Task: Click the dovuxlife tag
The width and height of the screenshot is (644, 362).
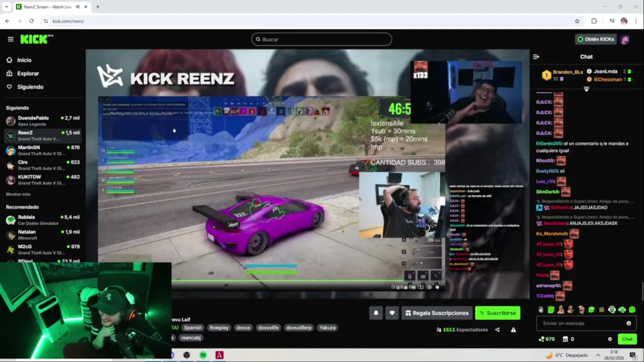Action: pos(268,327)
